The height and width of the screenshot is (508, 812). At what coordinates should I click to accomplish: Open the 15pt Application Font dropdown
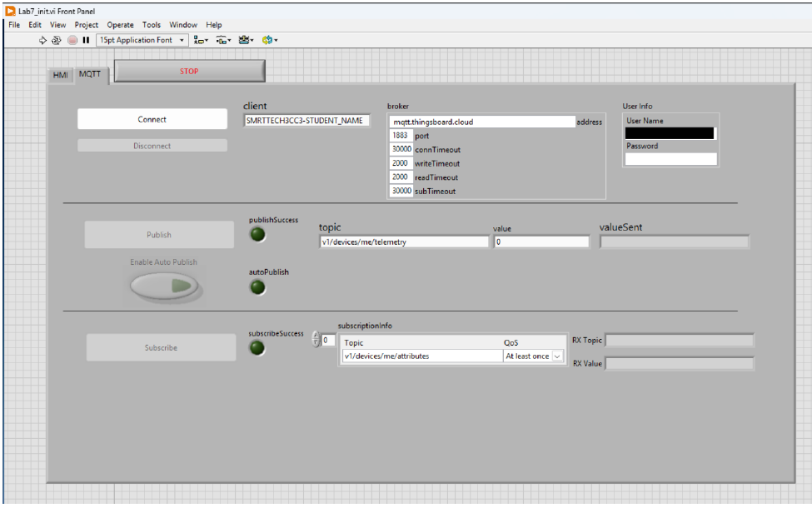point(142,40)
